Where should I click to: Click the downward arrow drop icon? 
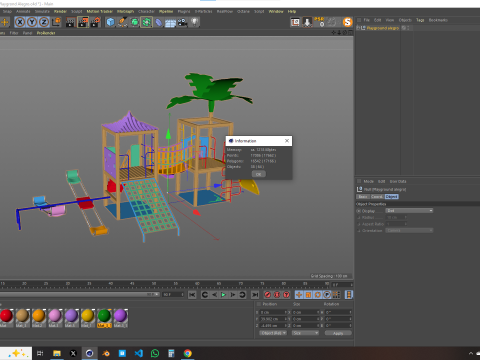(307, 22)
